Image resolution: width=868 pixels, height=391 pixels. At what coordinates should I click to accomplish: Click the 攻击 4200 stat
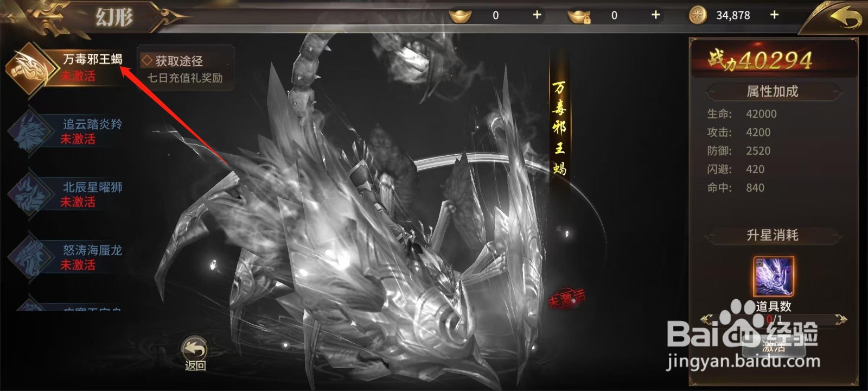pos(739,133)
